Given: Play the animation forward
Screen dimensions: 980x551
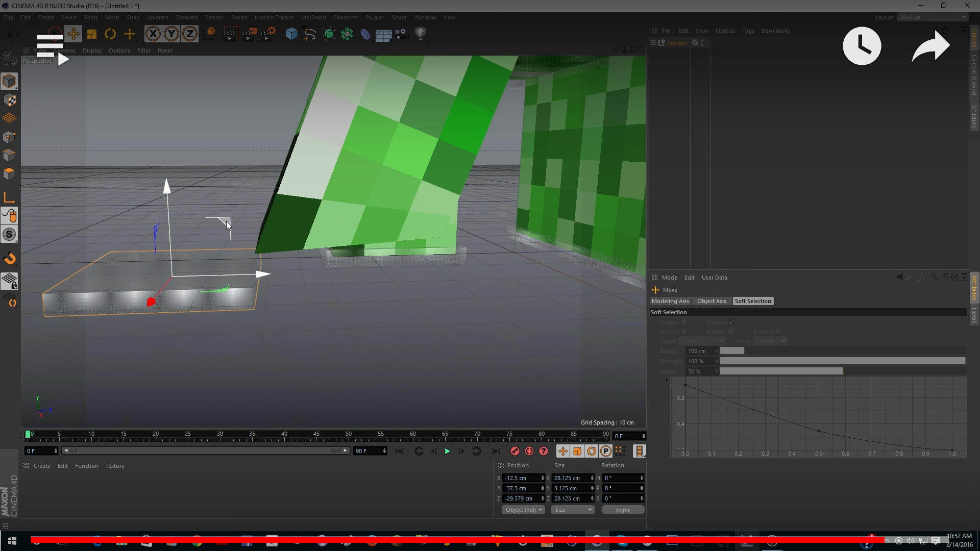Looking at the screenshot, I should tap(447, 451).
